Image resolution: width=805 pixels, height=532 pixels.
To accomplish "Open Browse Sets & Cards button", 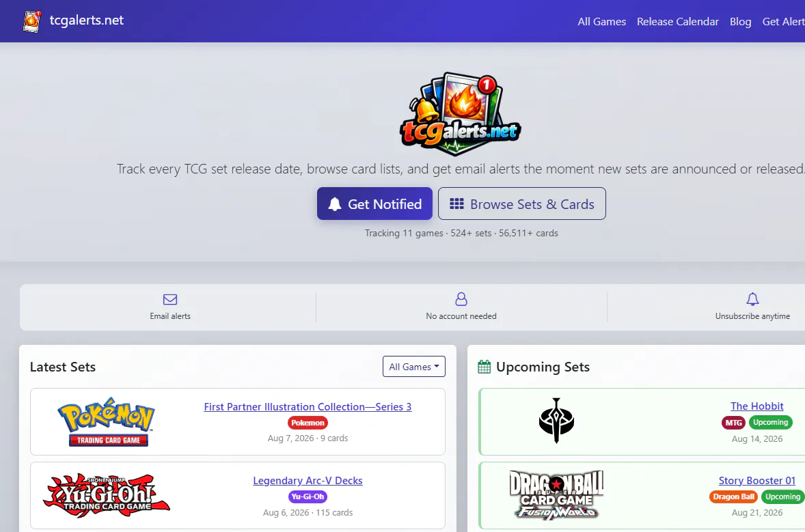I will [521, 204].
